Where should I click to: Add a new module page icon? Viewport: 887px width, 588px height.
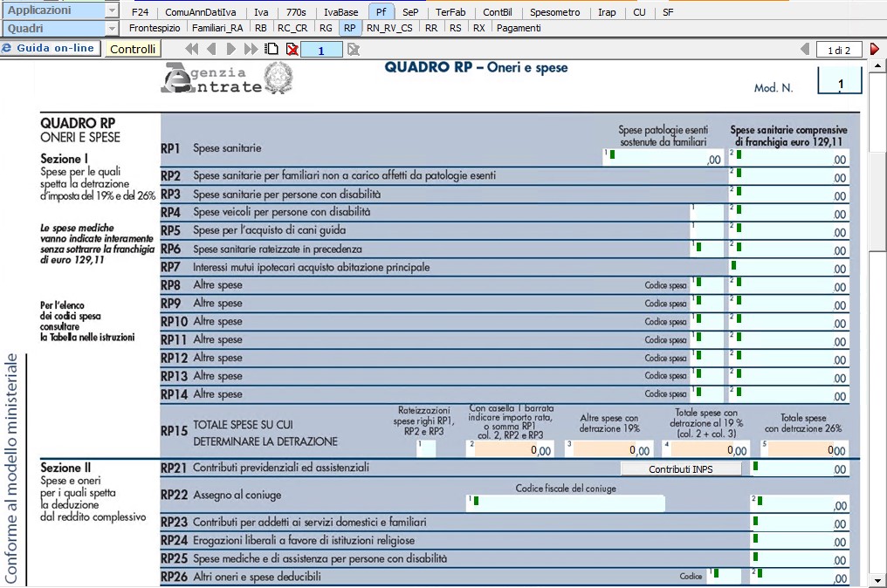coord(272,49)
